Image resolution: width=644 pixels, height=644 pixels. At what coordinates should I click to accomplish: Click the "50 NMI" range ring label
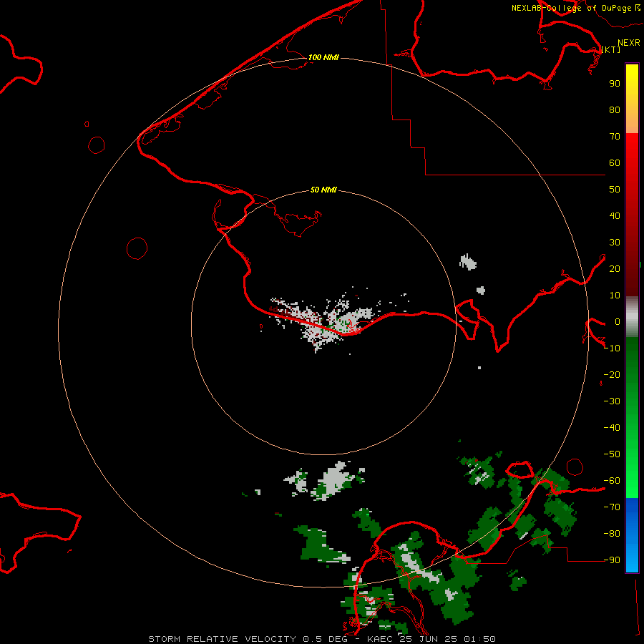coord(323,190)
